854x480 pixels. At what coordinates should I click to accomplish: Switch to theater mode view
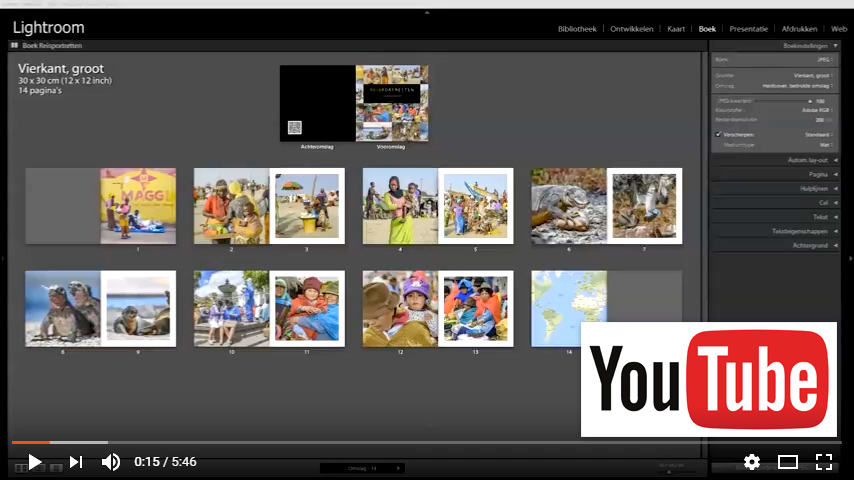[x=788, y=462]
